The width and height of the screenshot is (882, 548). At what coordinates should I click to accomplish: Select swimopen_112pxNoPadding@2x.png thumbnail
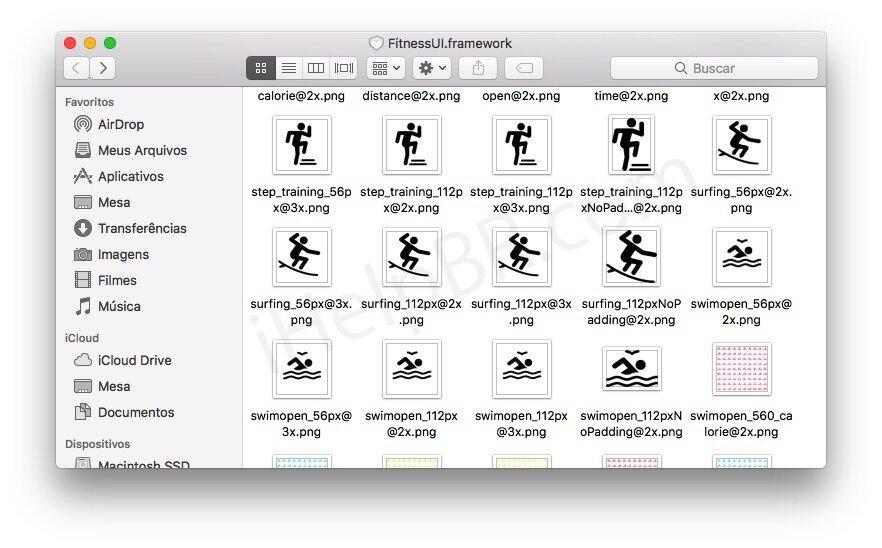point(631,369)
